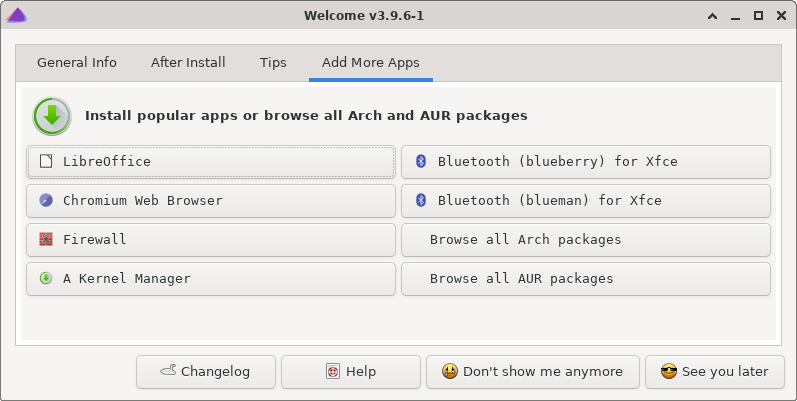The width and height of the screenshot is (797, 401).
Task: Open the General Info tab
Action: tap(77, 63)
